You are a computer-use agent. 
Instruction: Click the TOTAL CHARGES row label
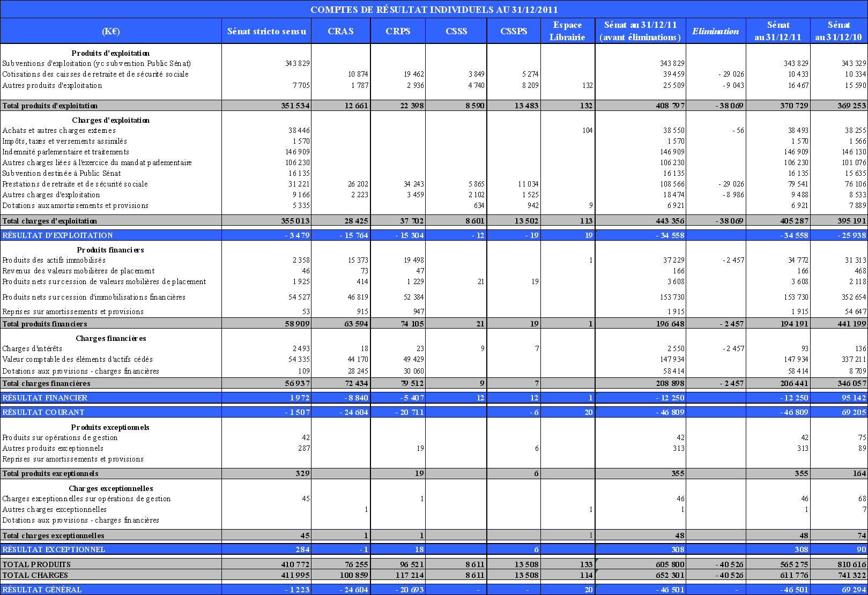tap(35, 575)
